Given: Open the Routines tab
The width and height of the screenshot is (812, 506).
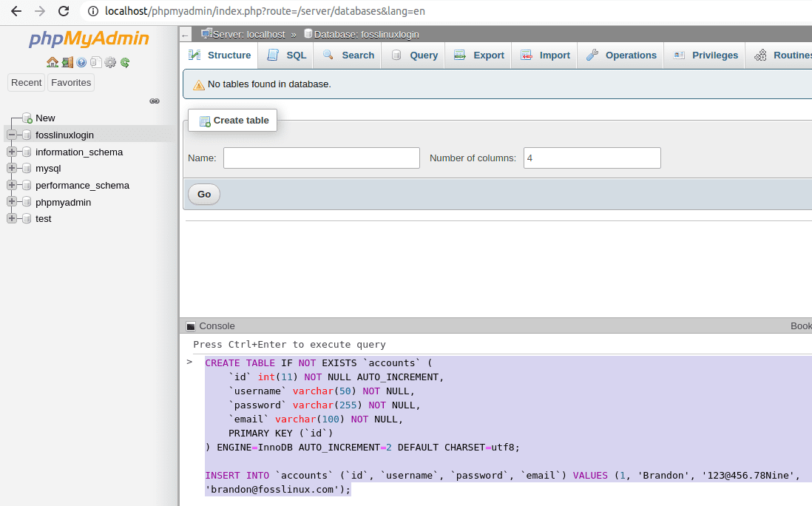Looking at the screenshot, I should [780, 55].
